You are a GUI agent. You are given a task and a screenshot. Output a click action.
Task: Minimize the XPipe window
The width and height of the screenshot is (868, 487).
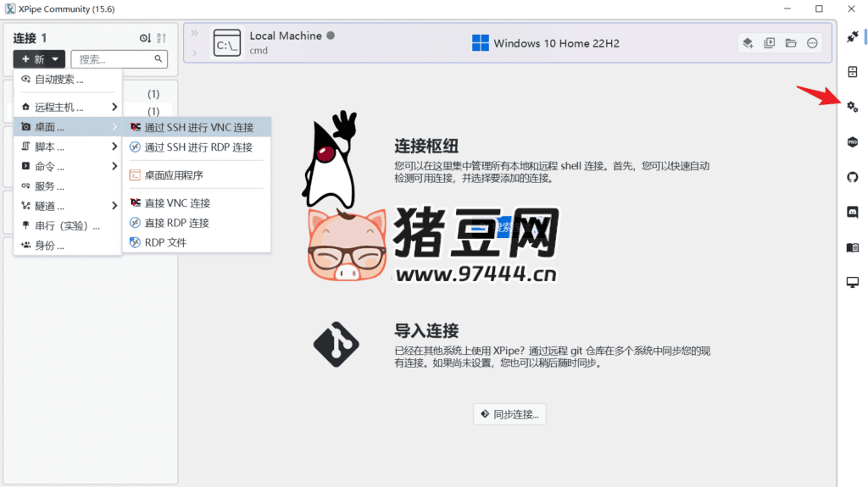[x=787, y=8]
